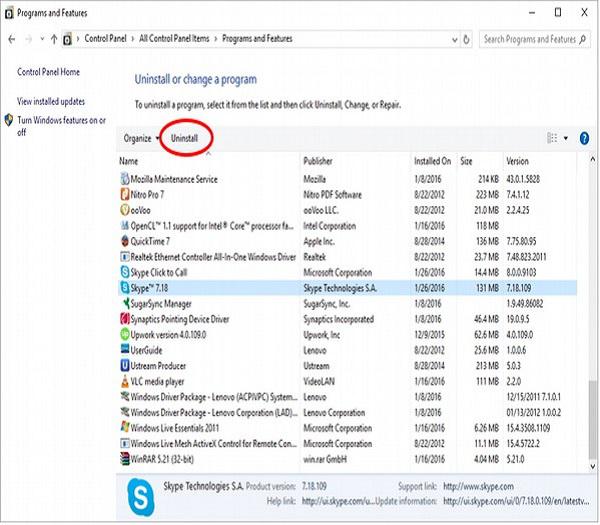Click the Skype Click to Call icon
Screen dimensions: 600x525
coord(125,272)
